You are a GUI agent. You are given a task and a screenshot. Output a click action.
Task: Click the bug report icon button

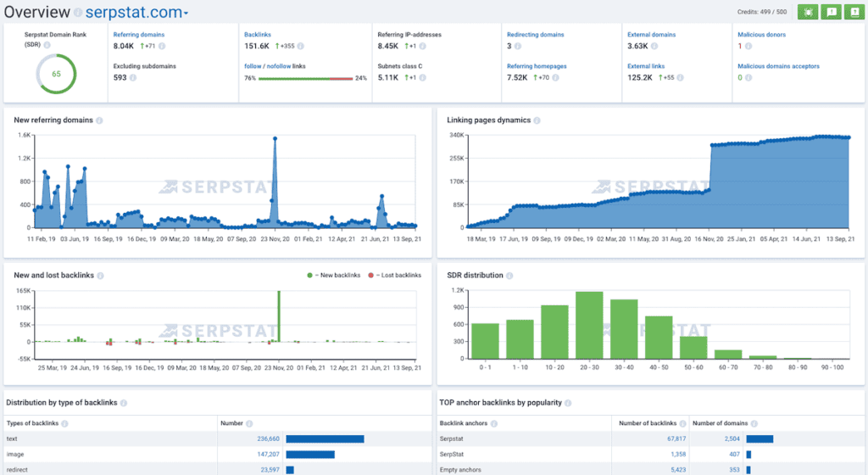pyautogui.click(x=808, y=12)
